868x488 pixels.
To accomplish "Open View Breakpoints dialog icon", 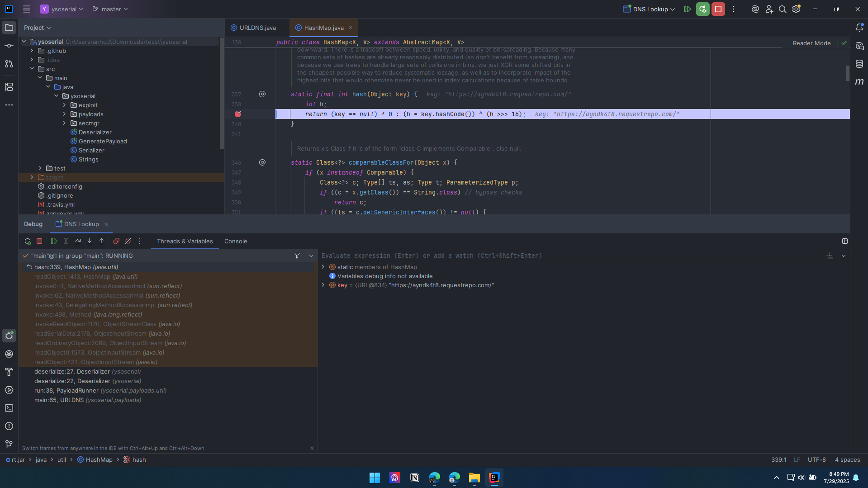I will (x=116, y=242).
